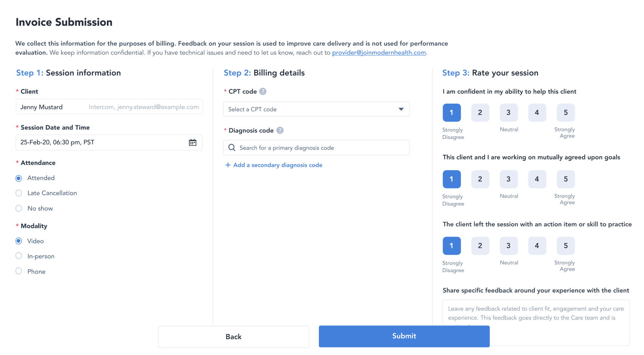
Task: Rate mutually agreed goals as 3
Action: tap(508, 179)
